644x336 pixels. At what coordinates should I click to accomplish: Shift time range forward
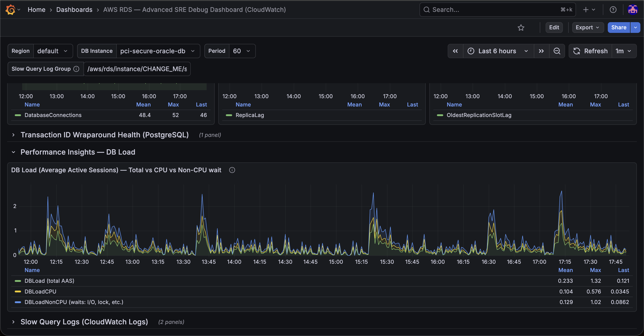coord(541,51)
